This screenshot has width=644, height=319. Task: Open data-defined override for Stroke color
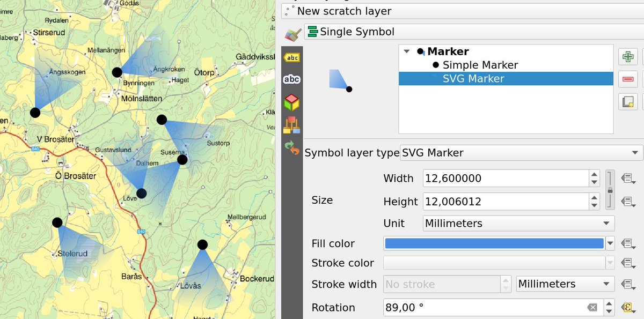click(x=628, y=263)
